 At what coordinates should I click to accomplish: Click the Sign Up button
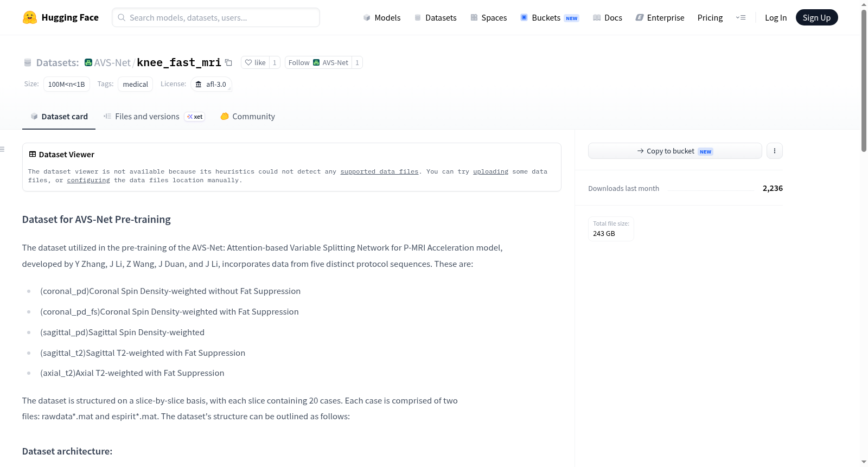pyautogui.click(x=816, y=17)
